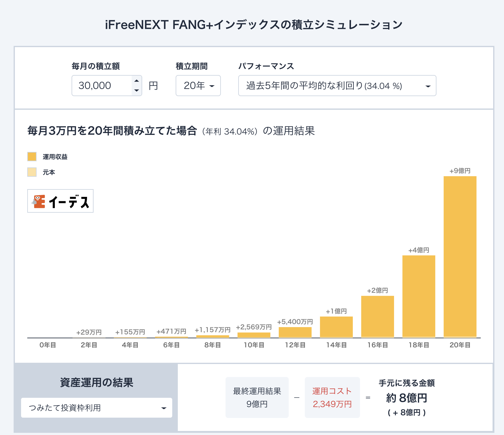Click the 元本 legend color swatch

pyautogui.click(x=32, y=172)
